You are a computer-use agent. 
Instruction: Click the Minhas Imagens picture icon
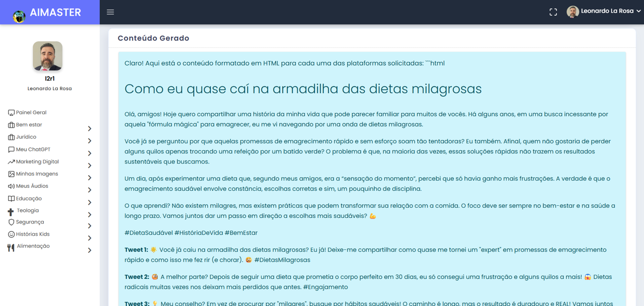[x=11, y=174]
